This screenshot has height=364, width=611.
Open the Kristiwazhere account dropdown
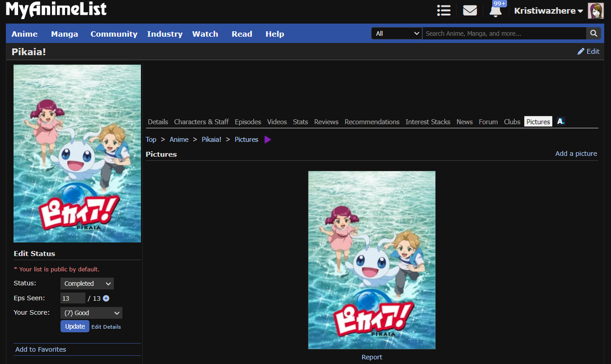(x=548, y=11)
